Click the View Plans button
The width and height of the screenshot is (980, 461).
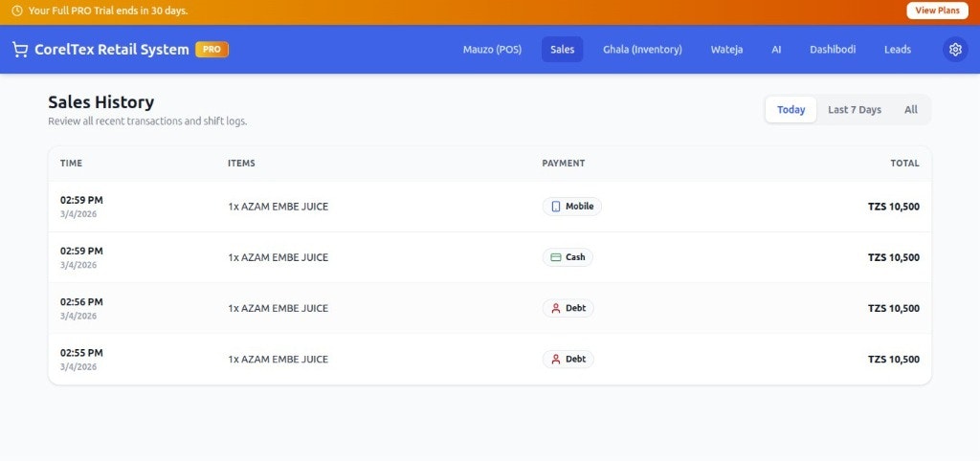coord(938,11)
